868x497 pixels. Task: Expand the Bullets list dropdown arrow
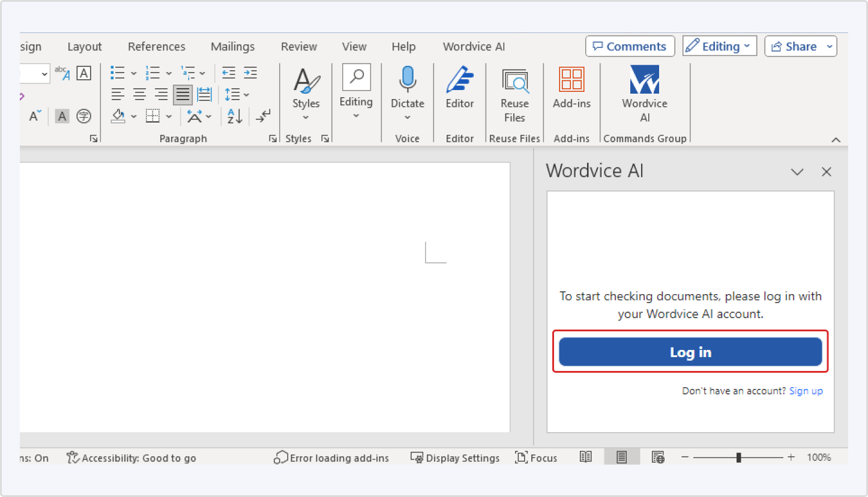click(133, 72)
